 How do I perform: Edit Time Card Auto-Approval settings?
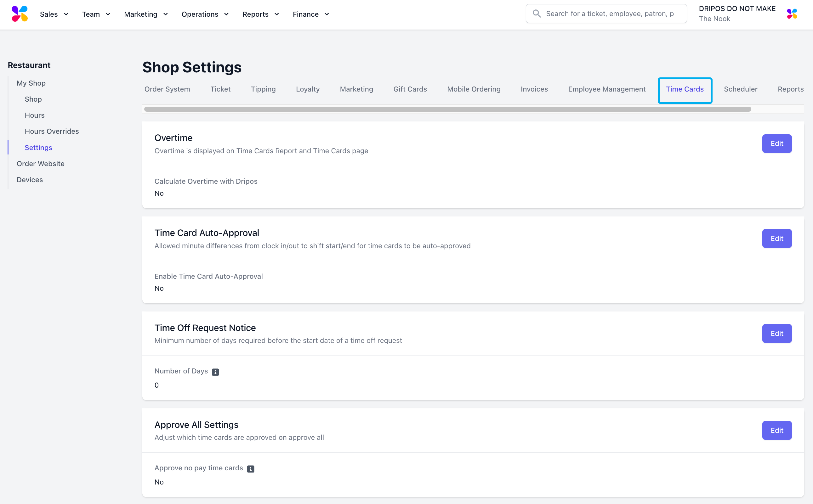pos(776,239)
